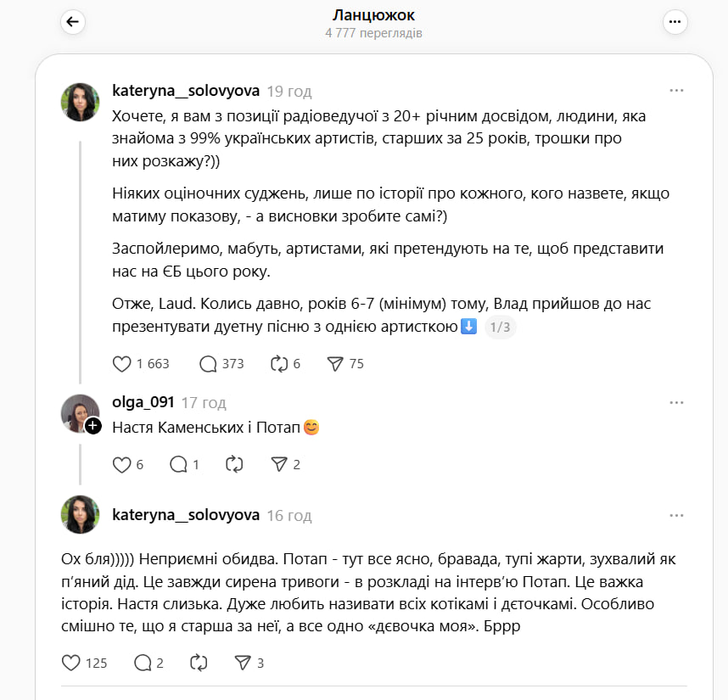The image size is (728, 700).
Task: Like the first kateryna__solovyova post
Action: [122, 364]
